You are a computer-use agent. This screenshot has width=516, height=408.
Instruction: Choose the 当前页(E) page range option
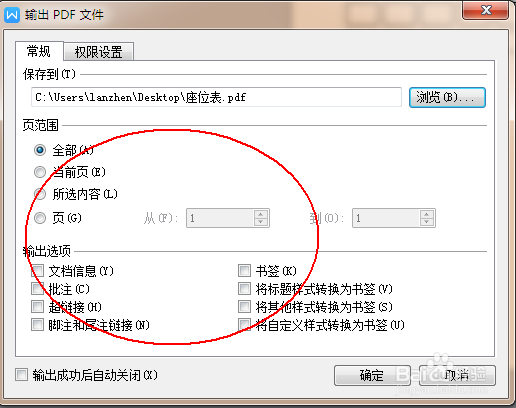click(x=40, y=172)
